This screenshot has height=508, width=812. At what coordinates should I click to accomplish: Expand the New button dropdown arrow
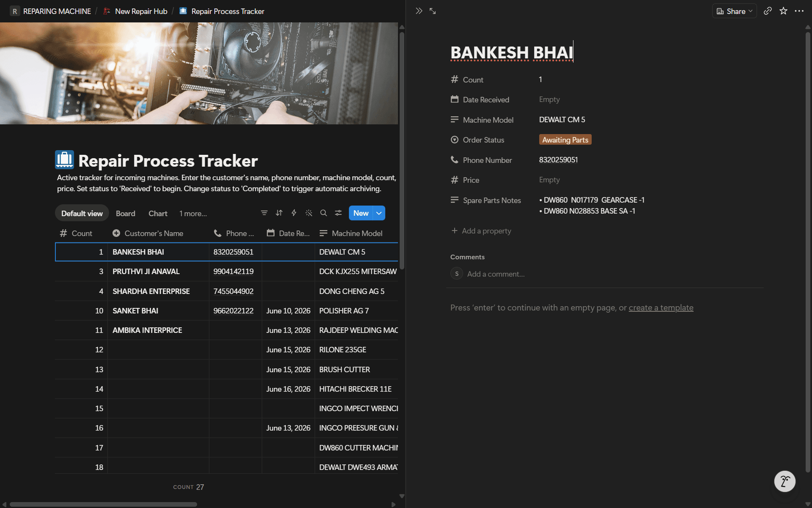tap(379, 213)
